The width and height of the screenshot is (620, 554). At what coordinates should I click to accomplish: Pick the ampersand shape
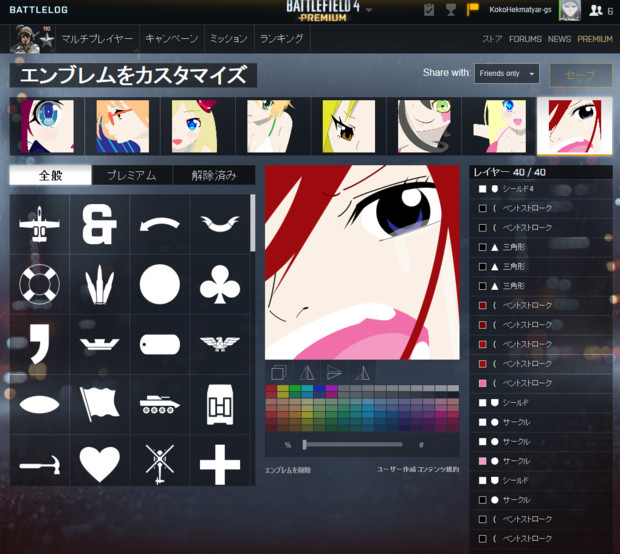click(x=99, y=224)
